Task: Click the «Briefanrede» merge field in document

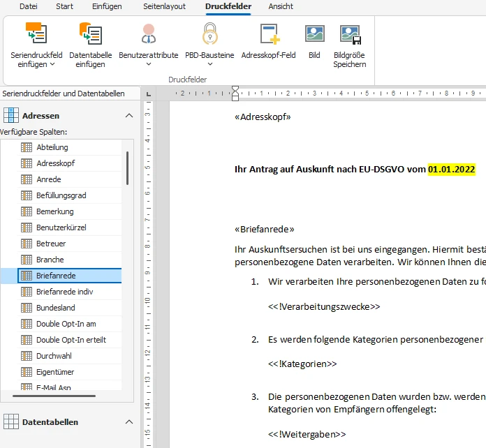Action: coord(265,230)
